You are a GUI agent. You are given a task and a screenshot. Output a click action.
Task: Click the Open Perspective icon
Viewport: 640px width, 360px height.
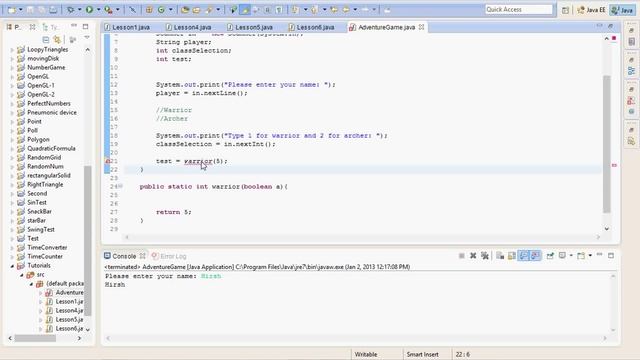[x=565, y=10]
